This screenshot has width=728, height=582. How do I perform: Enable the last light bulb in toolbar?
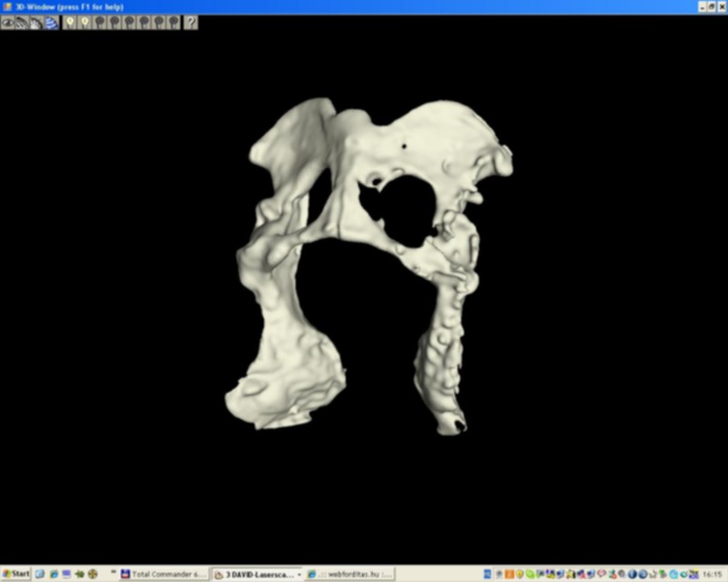click(173, 23)
